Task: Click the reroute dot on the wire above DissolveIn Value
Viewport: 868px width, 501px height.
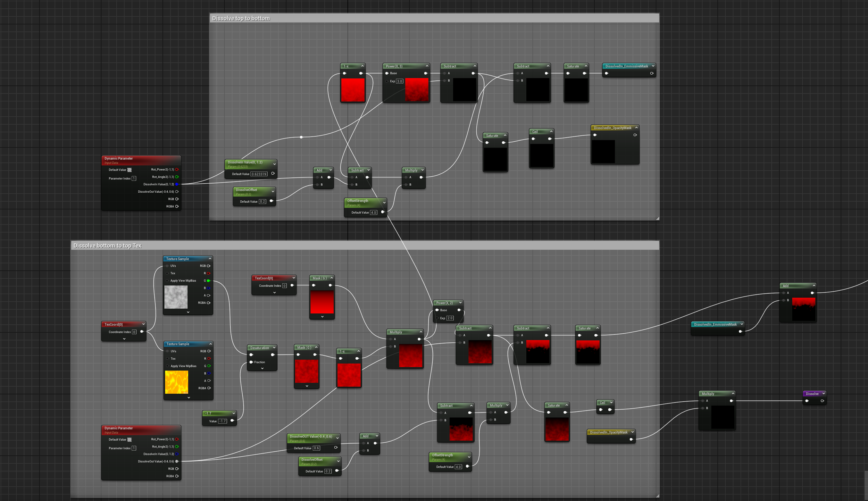Action: coord(301,137)
